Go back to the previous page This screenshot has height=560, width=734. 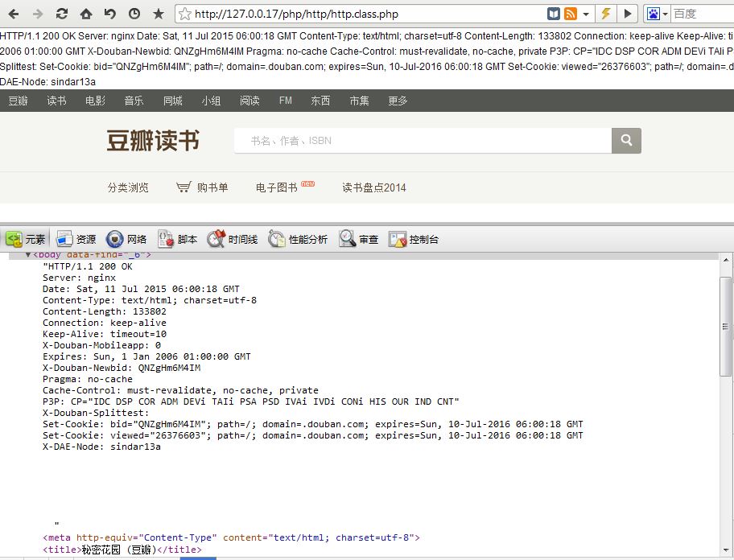(x=14, y=14)
